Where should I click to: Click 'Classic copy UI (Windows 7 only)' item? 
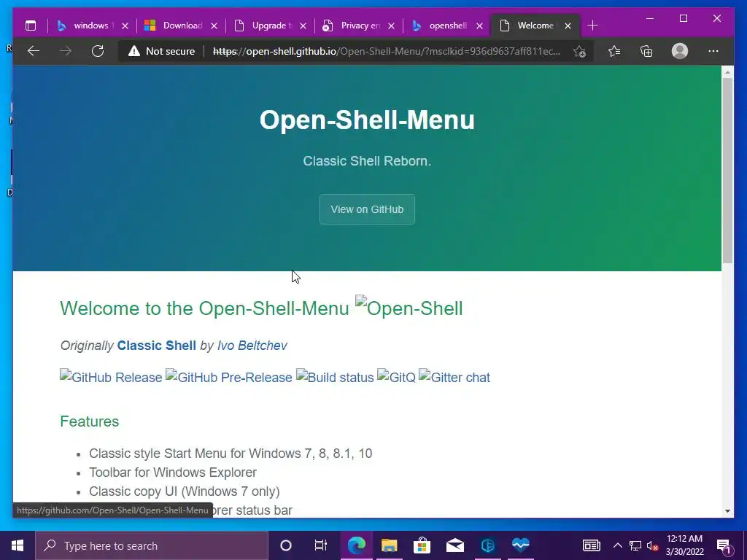[185, 491]
